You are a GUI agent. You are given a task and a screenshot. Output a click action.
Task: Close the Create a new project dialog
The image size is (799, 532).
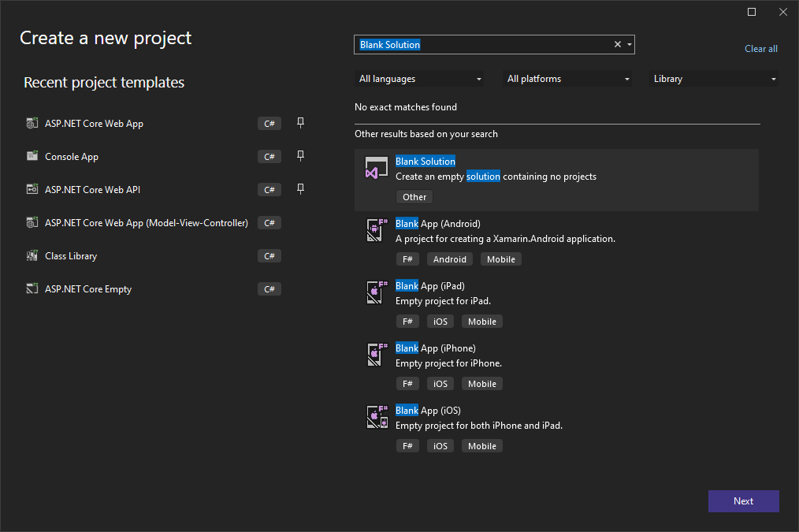pos(783,12)
